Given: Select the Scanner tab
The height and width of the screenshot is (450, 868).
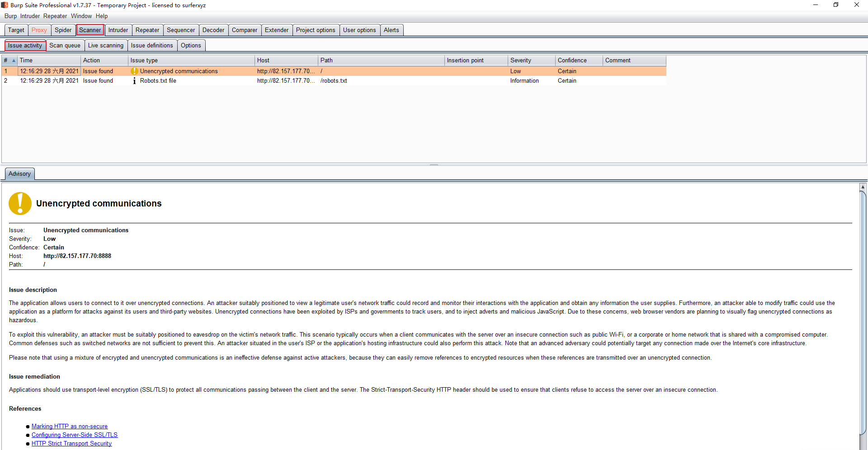Looking at the screenshot, I should [x=90, y=30].
